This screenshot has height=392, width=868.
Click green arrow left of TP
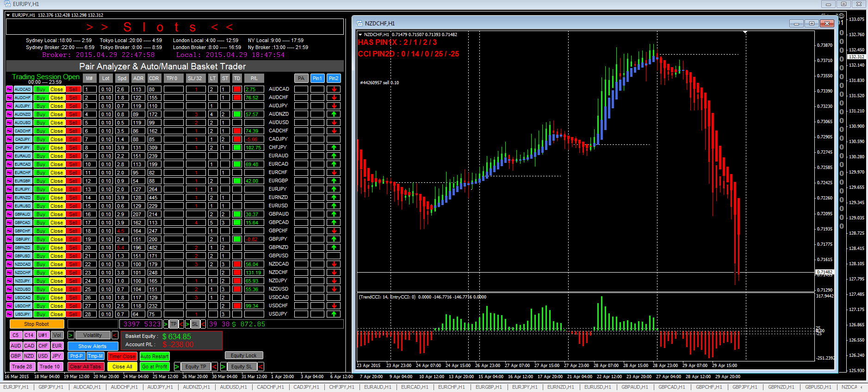pyautogui.click(x=166, y=324)
